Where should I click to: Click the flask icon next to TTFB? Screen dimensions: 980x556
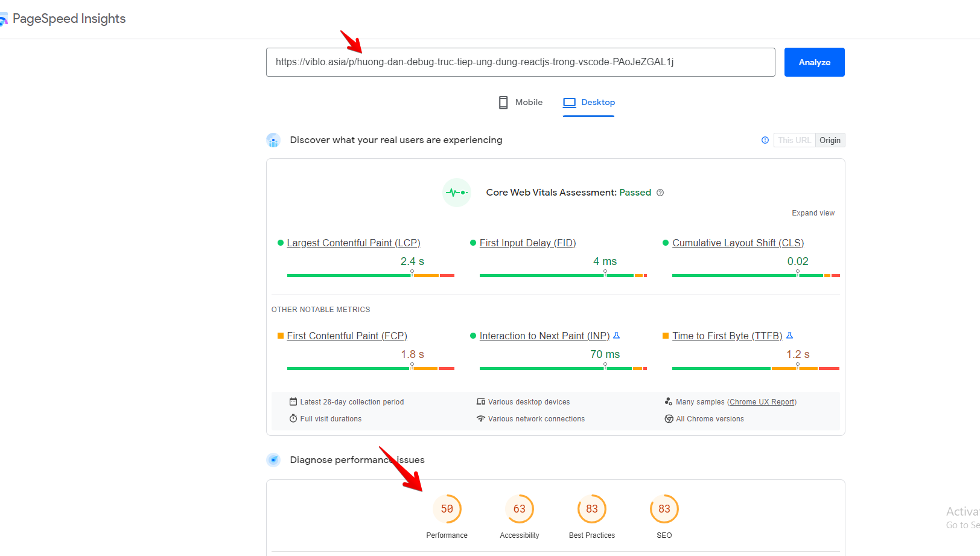coord(791,335)
